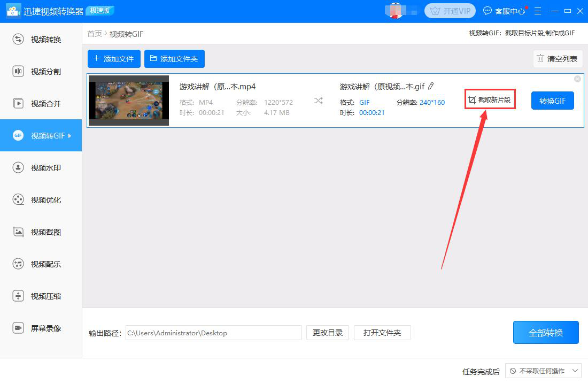
Task: Click the app logo icon in title bar
Action: pos(13,11)
